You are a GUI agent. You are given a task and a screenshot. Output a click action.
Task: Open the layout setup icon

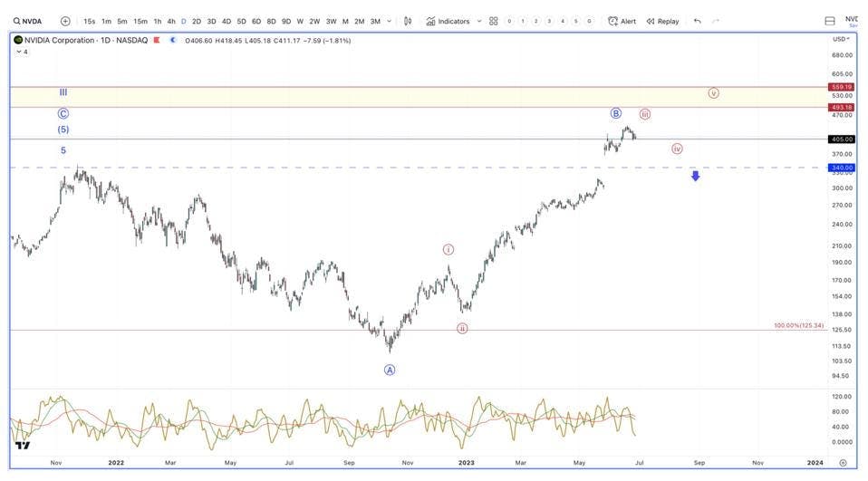tap(830, 21)
